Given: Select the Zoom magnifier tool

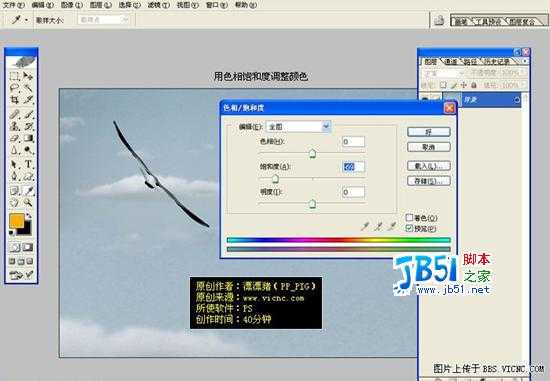Looking at the screenshot, I should click(28, 202).
